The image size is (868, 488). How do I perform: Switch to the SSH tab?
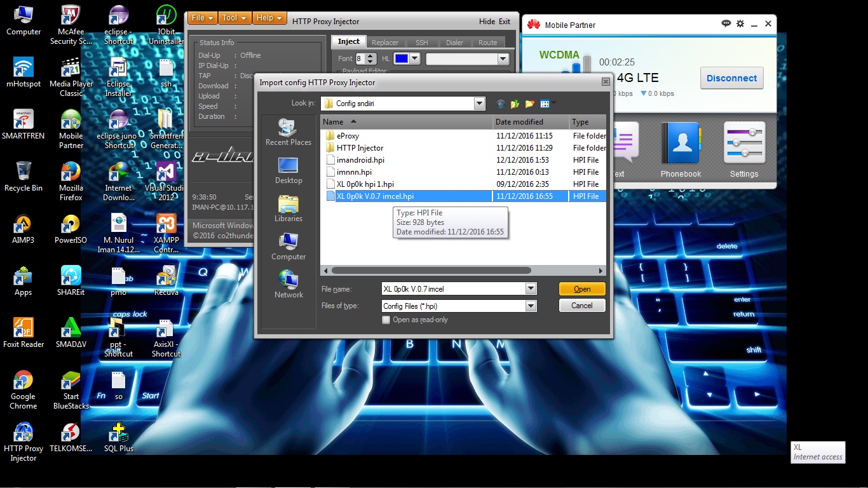(x=422, y=43)
